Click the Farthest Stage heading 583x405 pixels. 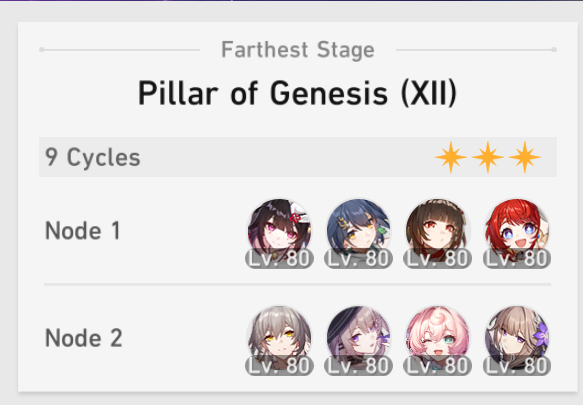tap(297, 50)
